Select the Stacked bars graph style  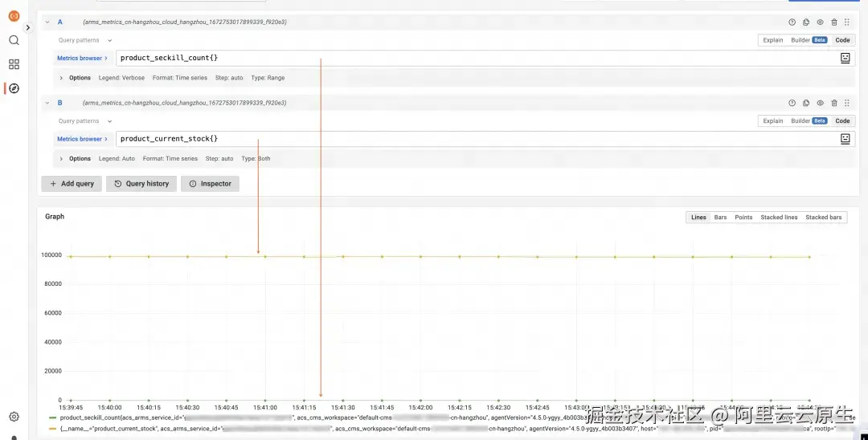pos(823,218)
